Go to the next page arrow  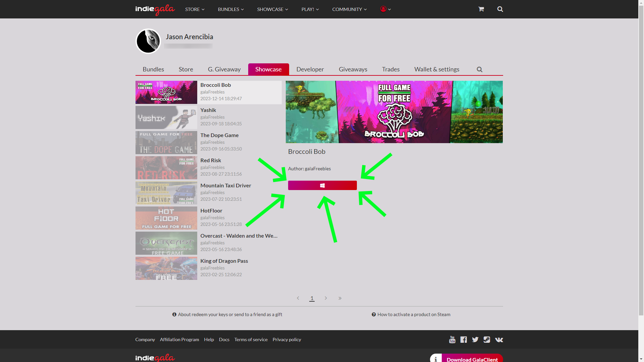(326, 298)
